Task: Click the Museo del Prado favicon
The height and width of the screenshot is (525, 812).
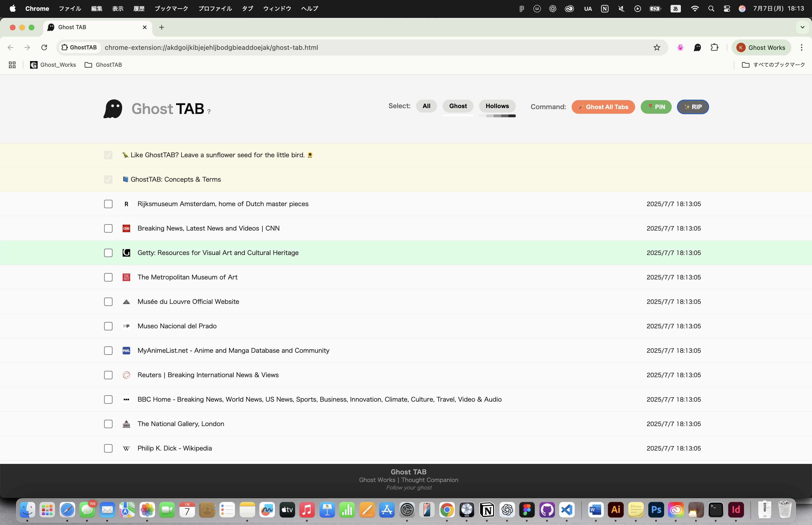Action: click(126, 326)
